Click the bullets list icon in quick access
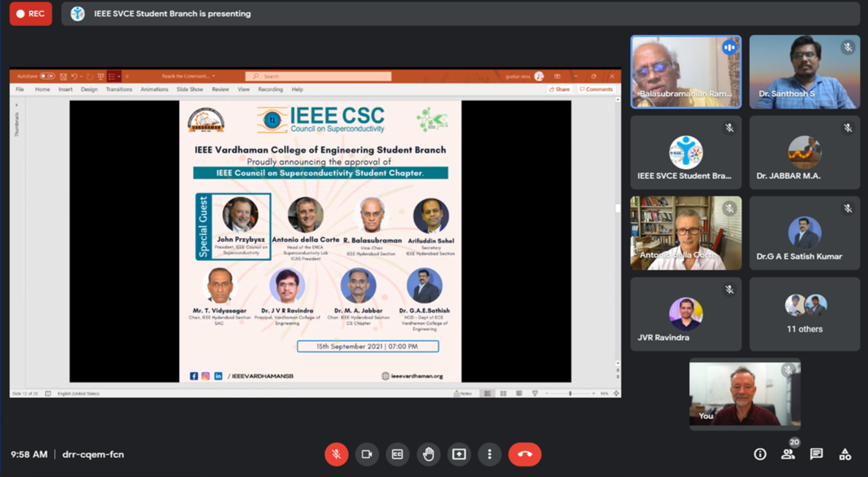Image resolution: width=868 pixels, height=477 pixels. (111, 76)
